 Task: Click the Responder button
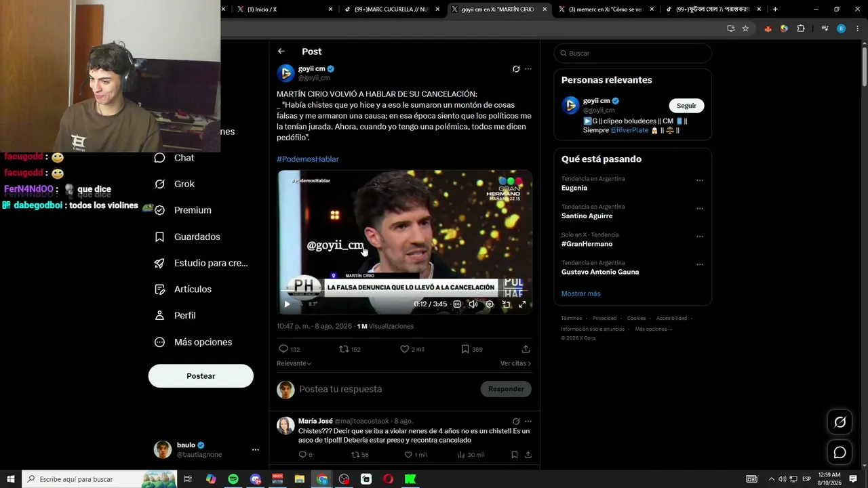(x=506, y=389)
